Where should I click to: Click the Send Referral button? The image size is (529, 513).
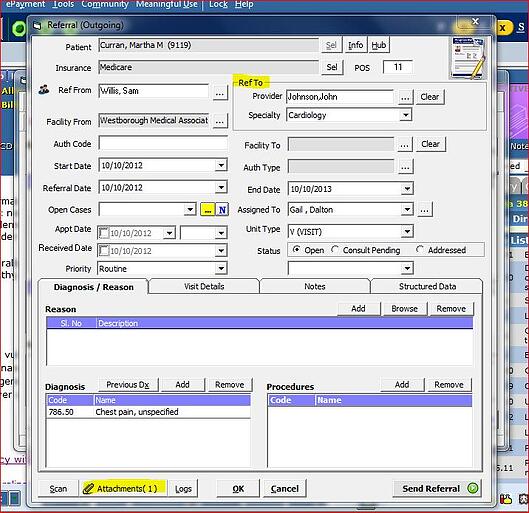pyautogui.click(x=437, y=488)
